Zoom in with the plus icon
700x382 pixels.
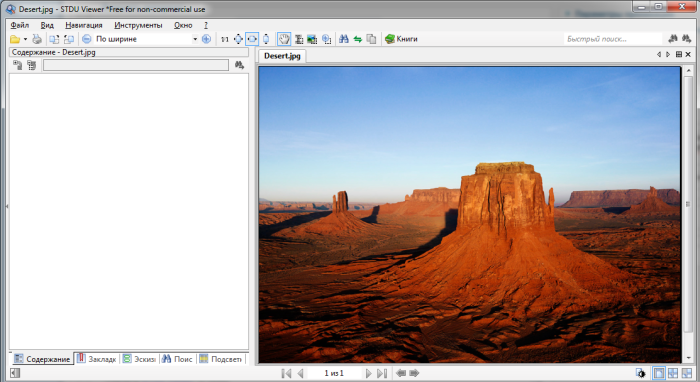pos(206,39)
